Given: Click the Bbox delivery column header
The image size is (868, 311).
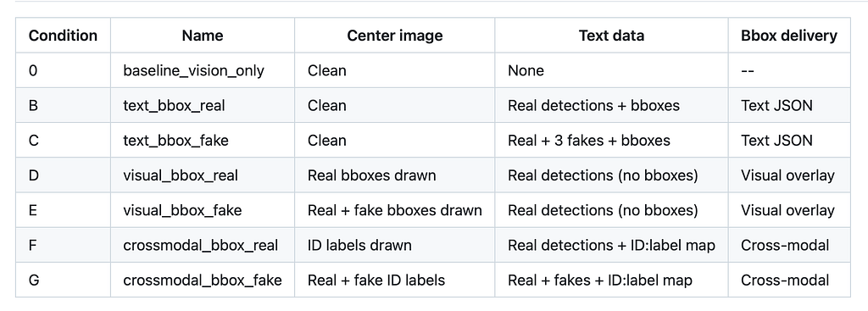Looking at the screenshot, I should [x=789, y=36].
